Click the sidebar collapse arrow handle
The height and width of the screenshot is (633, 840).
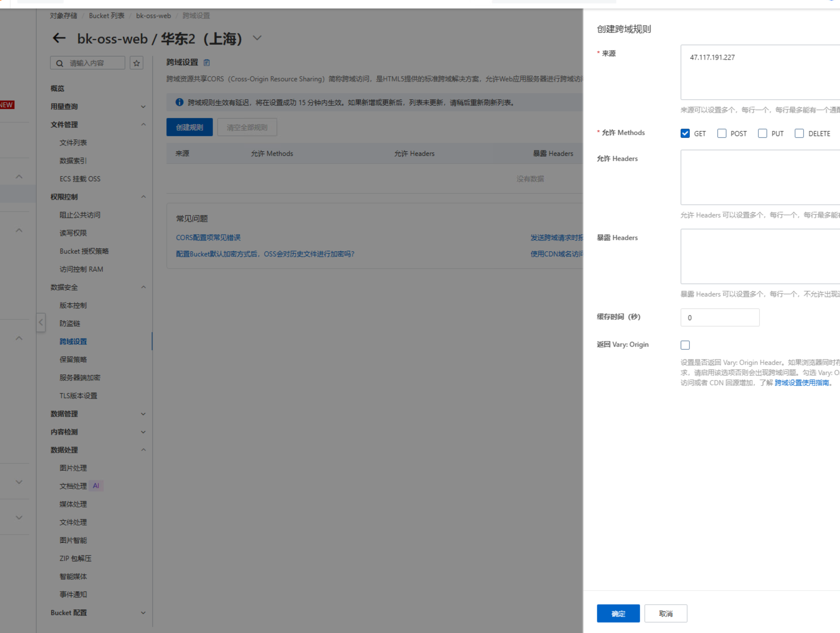pyautogui.click(x=41, y=323)
